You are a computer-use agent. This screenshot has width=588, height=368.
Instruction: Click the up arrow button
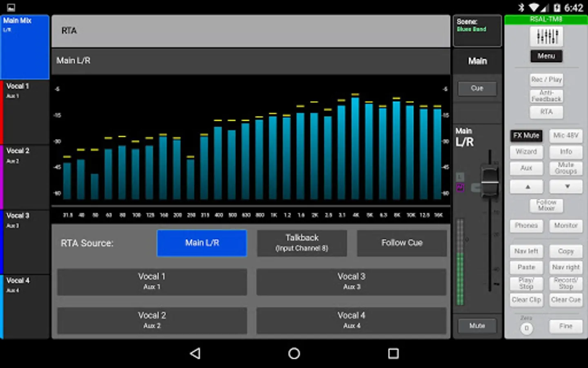click(527, 187)
